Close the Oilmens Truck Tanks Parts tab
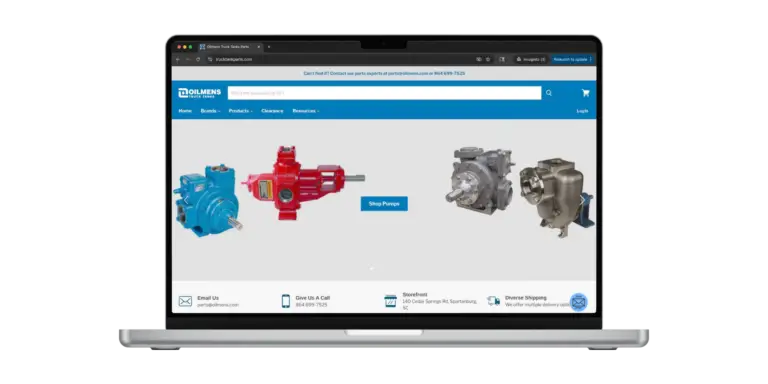The height and width of the screenshot is (384, 768). pos(259,47)
